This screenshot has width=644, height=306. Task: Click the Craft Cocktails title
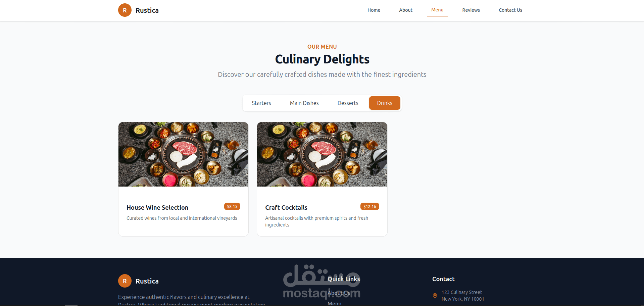click(x=286, y=207)
